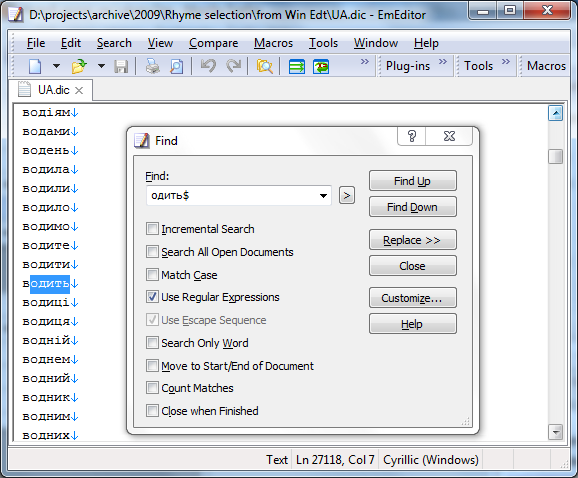Uncheck Use Regular Expressions
This screenshot has width=578, height=478.
click(x=152, y=297)
